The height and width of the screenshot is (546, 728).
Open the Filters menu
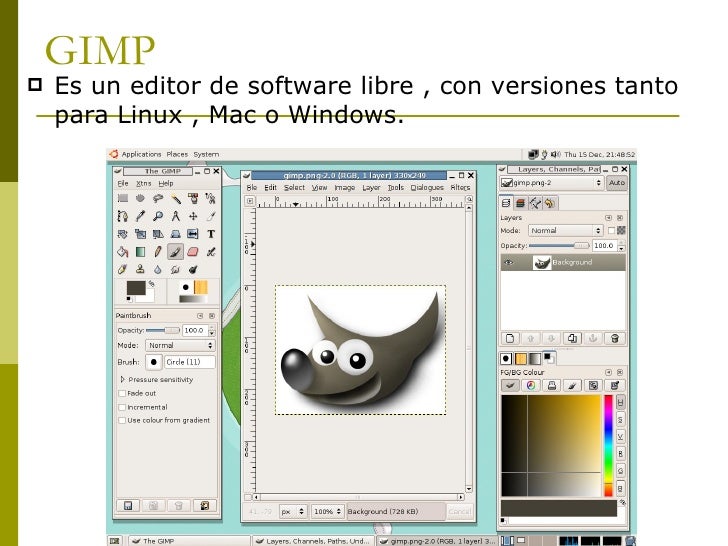[460, 187]
